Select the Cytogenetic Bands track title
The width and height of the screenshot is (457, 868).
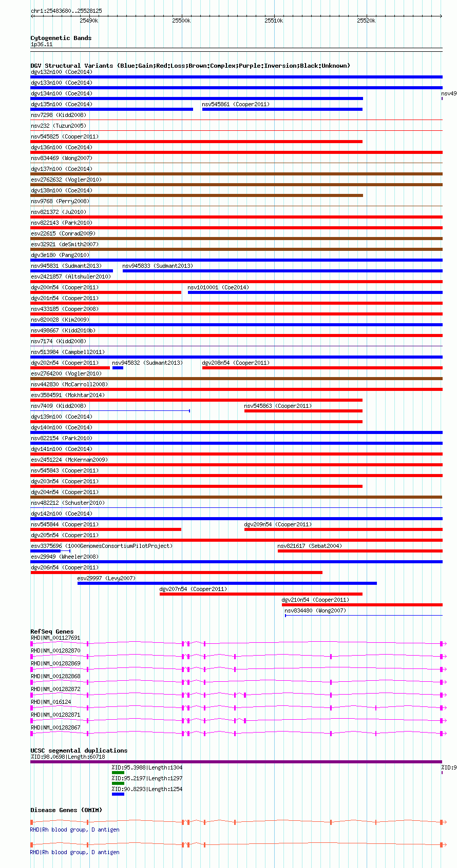(61, 38)
